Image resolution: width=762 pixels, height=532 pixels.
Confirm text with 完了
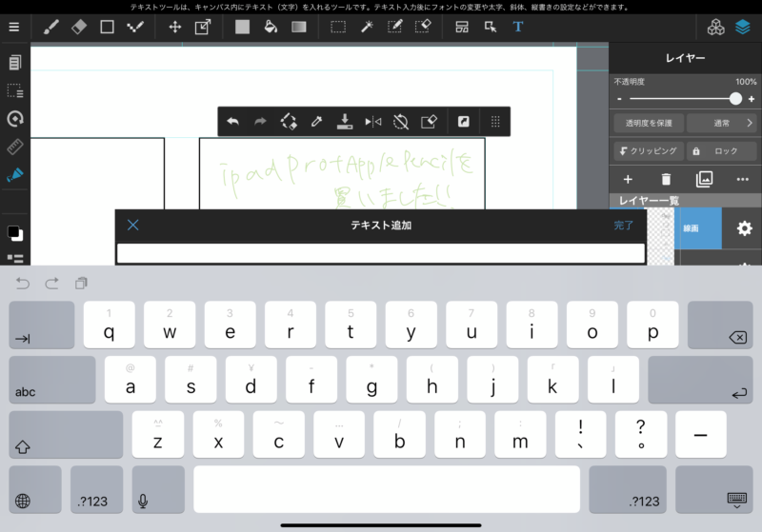(x=624, y=226)
